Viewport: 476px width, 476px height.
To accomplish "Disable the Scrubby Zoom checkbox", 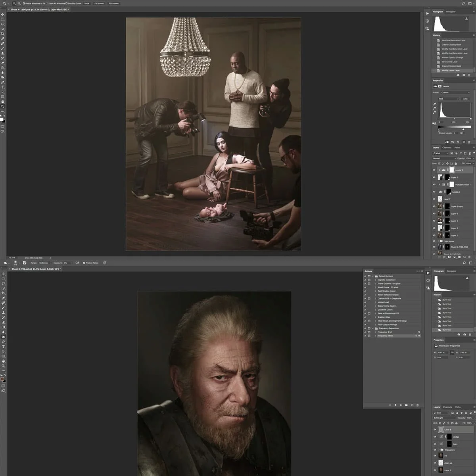I will pyautogui.click(x=66, y=4).
